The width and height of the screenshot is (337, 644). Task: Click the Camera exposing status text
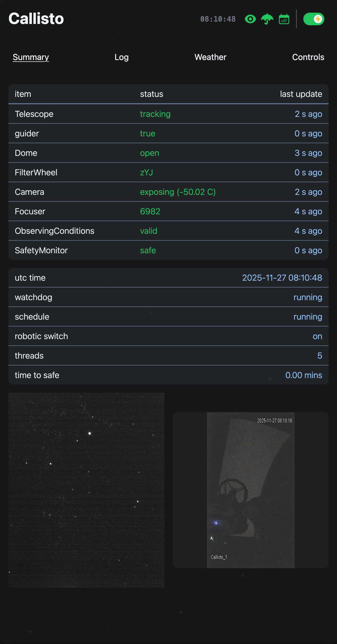tap(178, 192)
